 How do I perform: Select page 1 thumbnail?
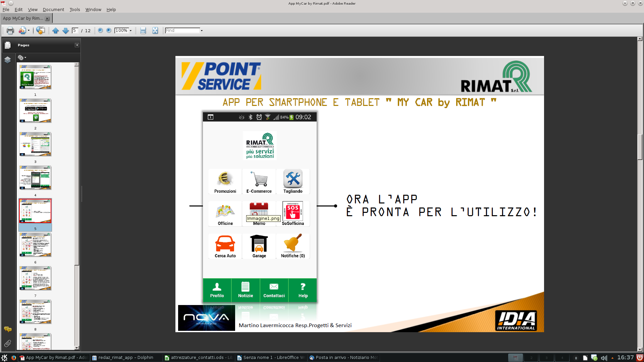35,77
